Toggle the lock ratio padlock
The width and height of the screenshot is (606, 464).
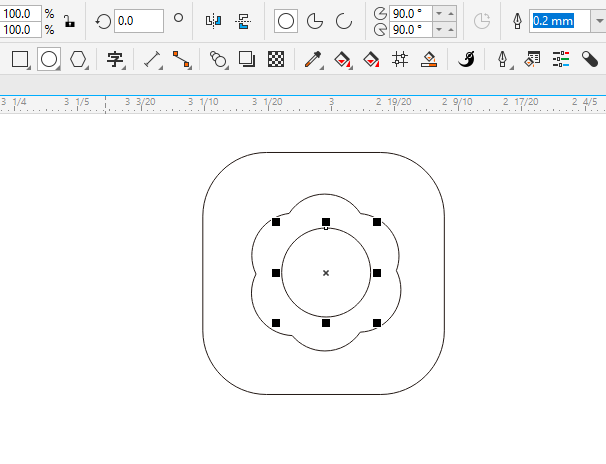(x=70, y=22)
